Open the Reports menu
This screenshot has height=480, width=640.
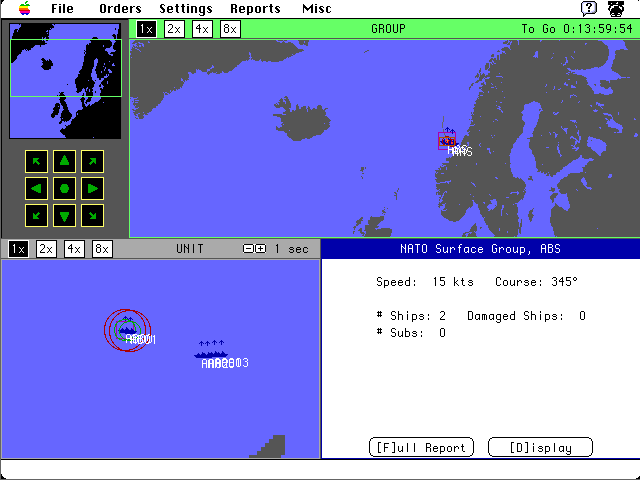[x=255, y=9]
